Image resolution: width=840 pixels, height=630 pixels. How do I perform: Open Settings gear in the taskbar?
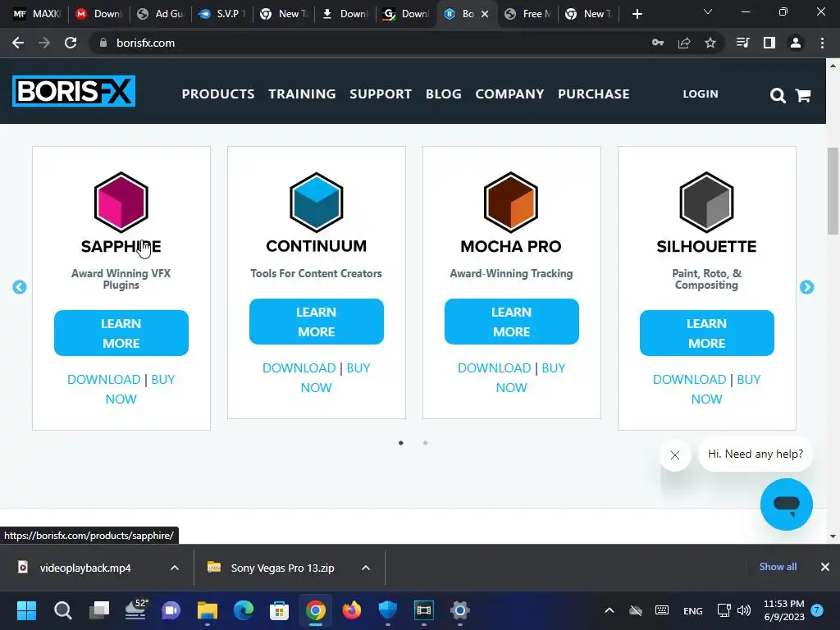coord(459,610)
